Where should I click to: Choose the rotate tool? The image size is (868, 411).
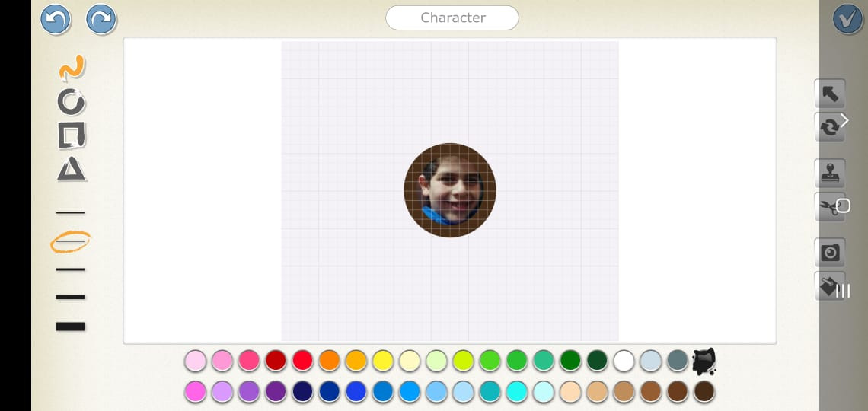[830, 127]
